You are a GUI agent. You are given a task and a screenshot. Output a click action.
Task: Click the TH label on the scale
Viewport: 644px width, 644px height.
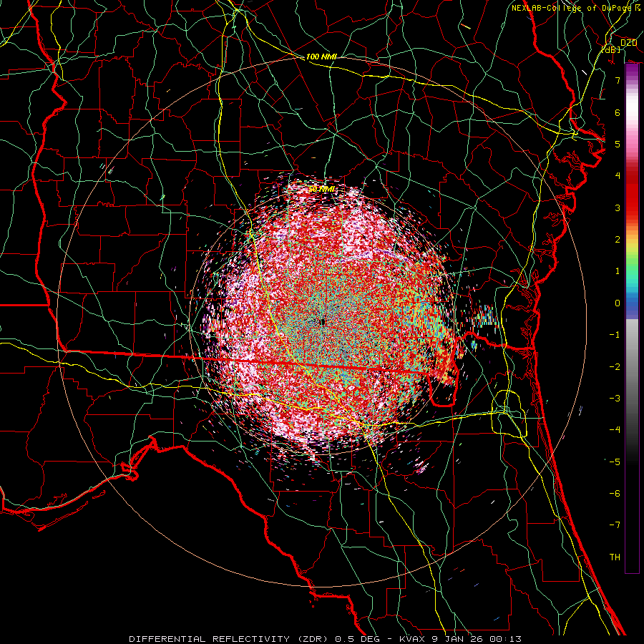click(615, 557)
